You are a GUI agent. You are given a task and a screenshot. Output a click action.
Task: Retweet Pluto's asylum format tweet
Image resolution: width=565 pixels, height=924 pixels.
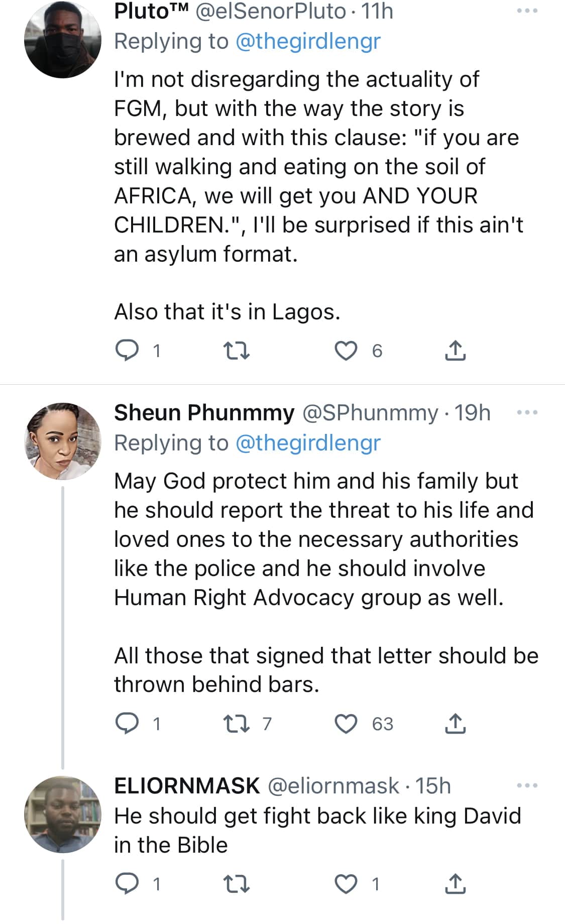[236, 350]
